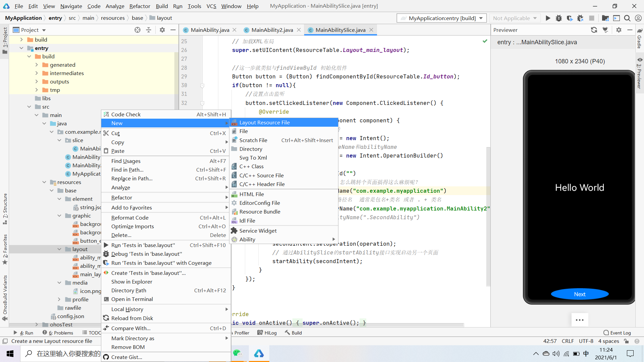This screenshot has width=644, height=362.
Task: Click the Windows search box in taskbar
Action: pyautogui.click(x=64, y=353)
